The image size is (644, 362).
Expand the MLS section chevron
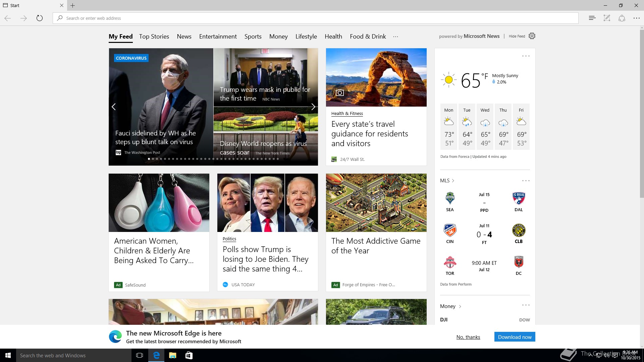click(x=453, y=181)
